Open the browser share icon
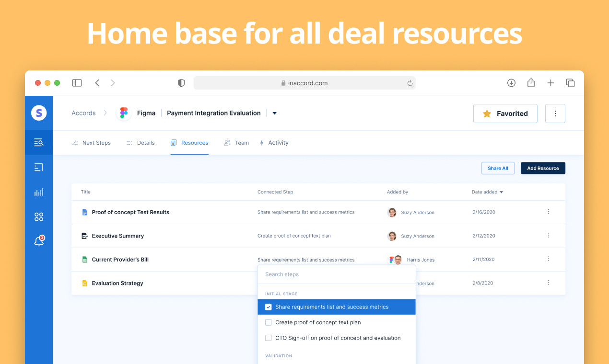This screenshot has width=609, height=364. (531, 82)
